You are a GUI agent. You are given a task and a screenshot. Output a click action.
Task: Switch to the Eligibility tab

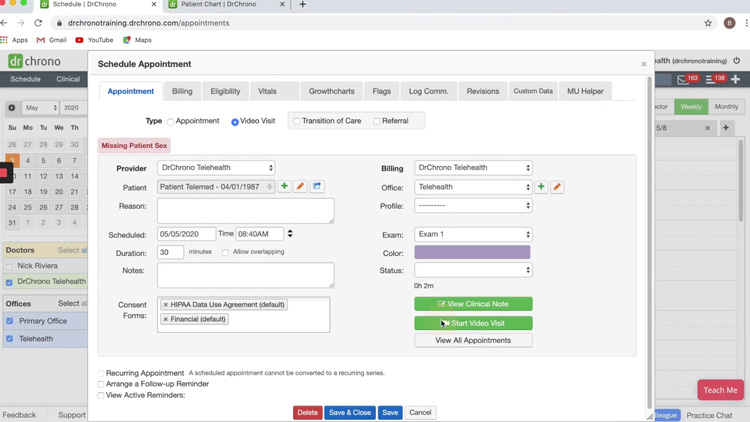(x=225, y=91)
